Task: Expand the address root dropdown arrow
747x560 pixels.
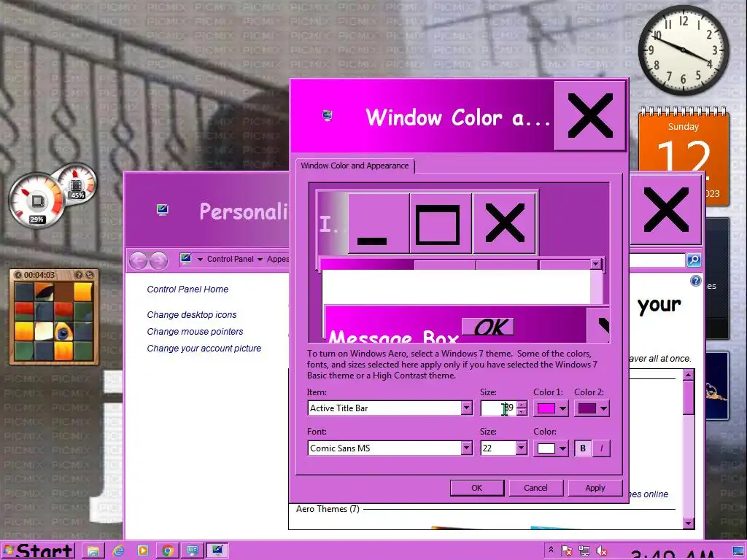Action: click(x=200, y=260)
